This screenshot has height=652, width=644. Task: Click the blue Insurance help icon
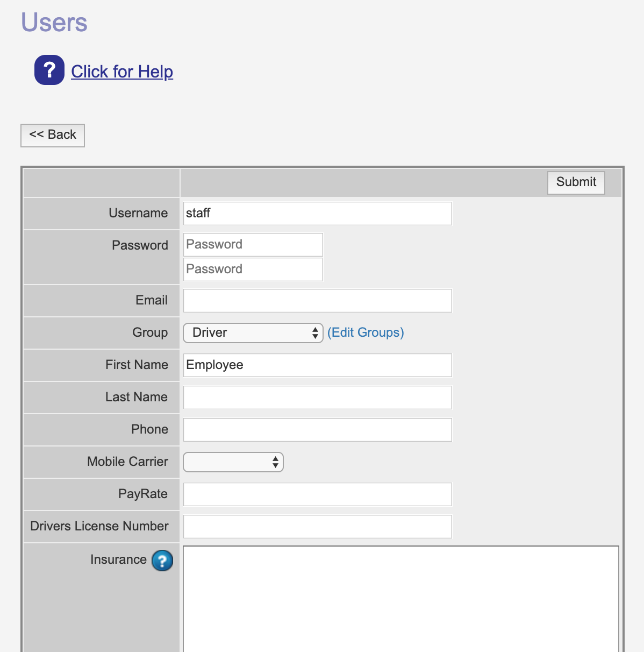click(x=162, y=561)
